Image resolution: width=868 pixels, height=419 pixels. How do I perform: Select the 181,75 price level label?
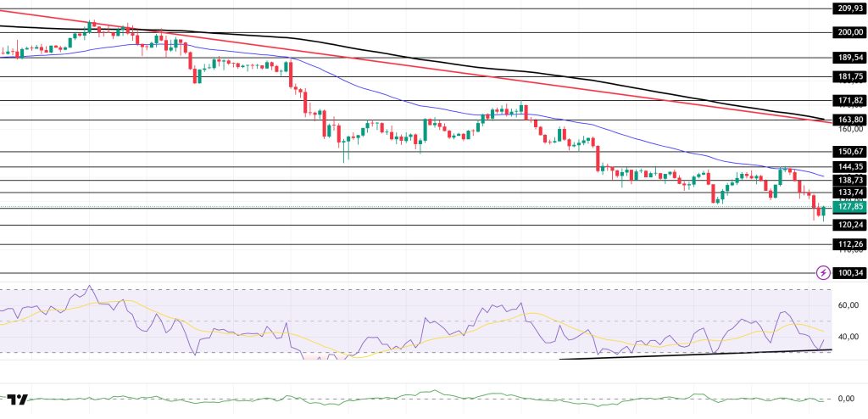(849, 76)
